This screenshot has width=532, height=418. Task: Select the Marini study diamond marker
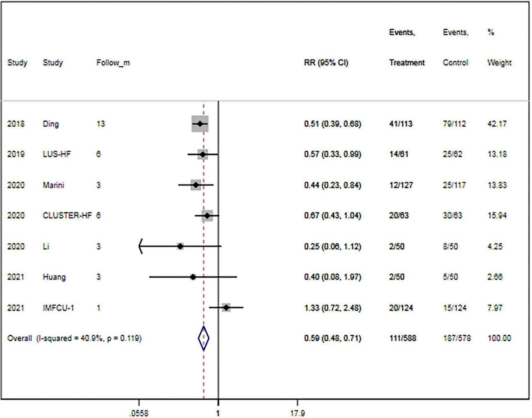click(x=196, y=185)
